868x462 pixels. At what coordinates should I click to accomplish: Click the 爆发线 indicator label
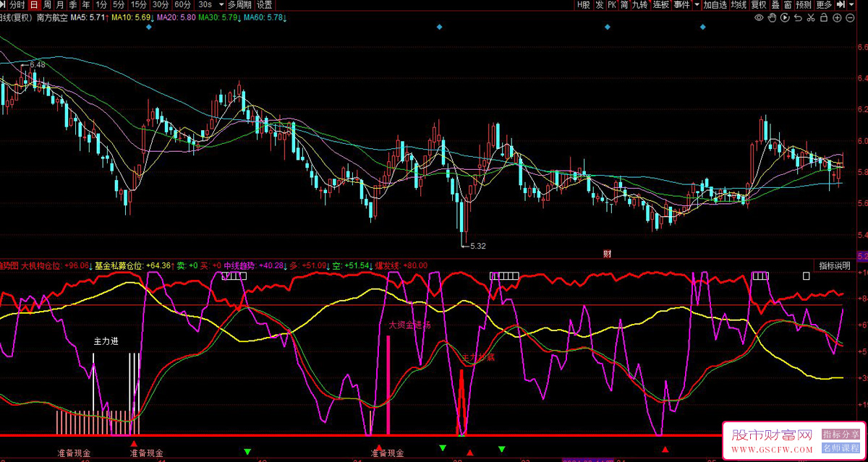tap(388, 265)
